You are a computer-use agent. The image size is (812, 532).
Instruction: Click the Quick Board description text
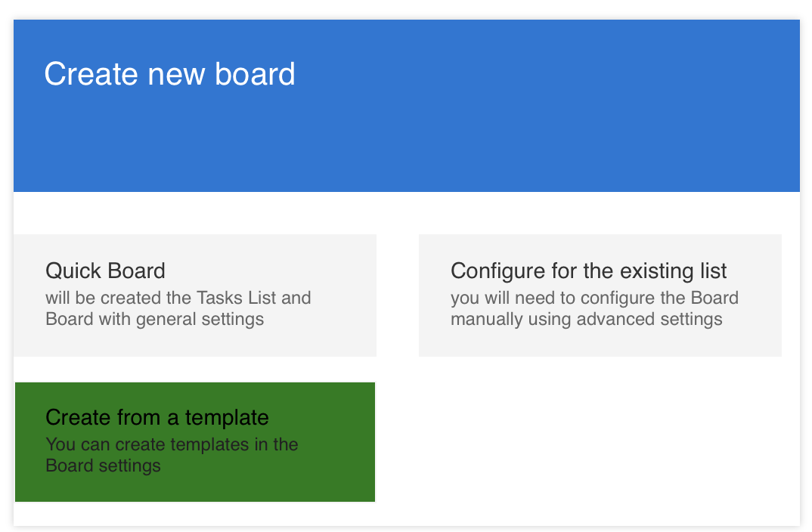[x=177, y=308]
